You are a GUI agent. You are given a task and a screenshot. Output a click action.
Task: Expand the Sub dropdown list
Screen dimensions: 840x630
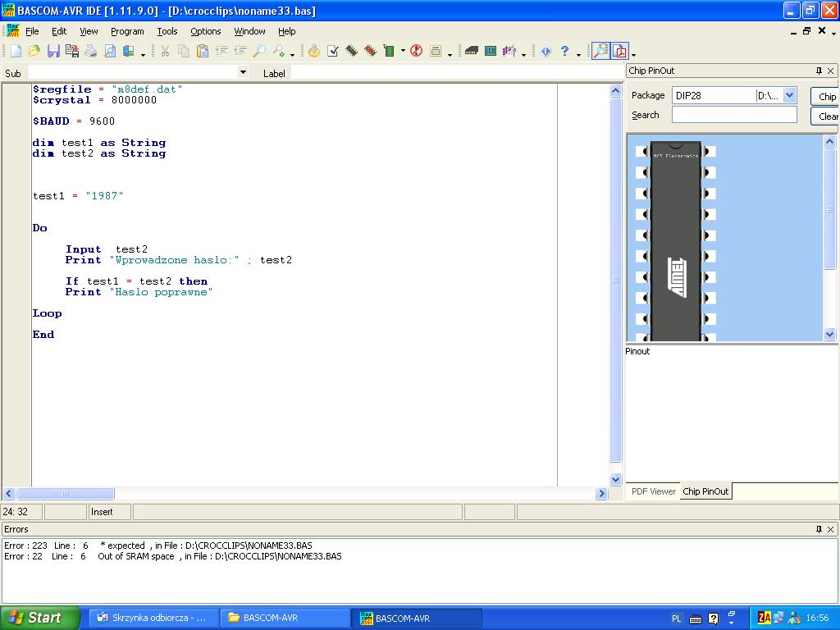[x=243, y=73]
